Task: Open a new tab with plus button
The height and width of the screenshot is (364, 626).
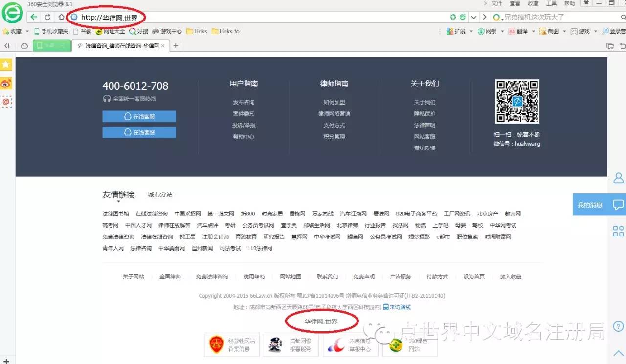Action: (176, 46)
